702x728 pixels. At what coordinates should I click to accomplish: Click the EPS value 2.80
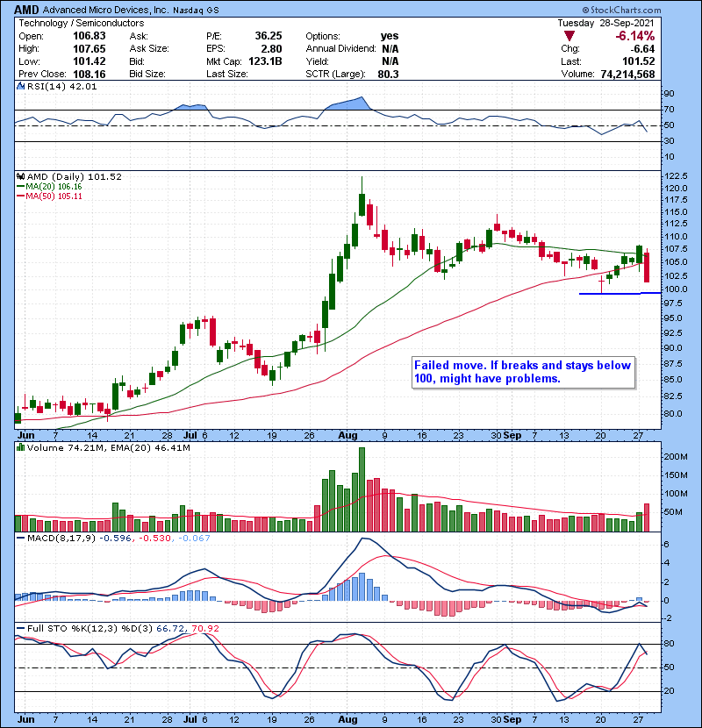[x=271, y=49]
